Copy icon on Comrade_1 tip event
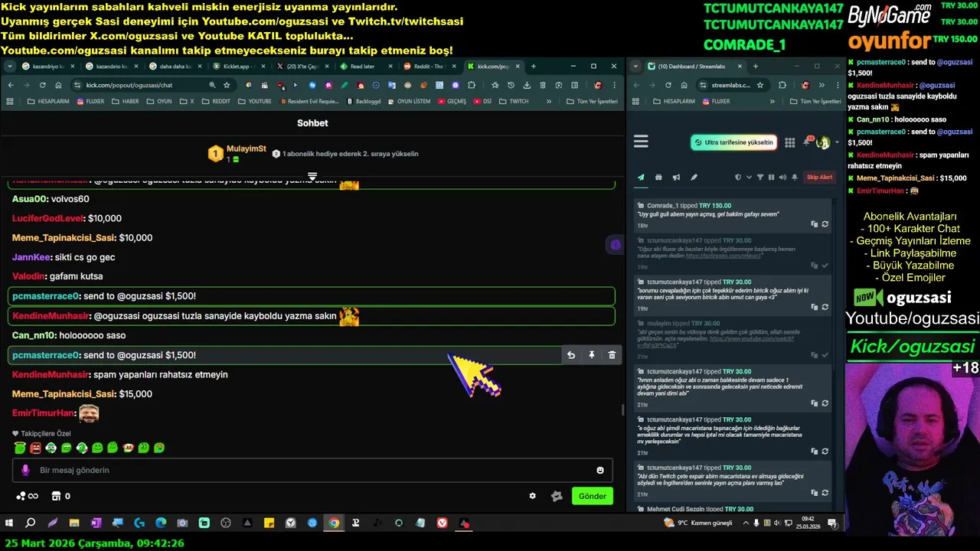This screenshot has height=551, width=980. 815,224
